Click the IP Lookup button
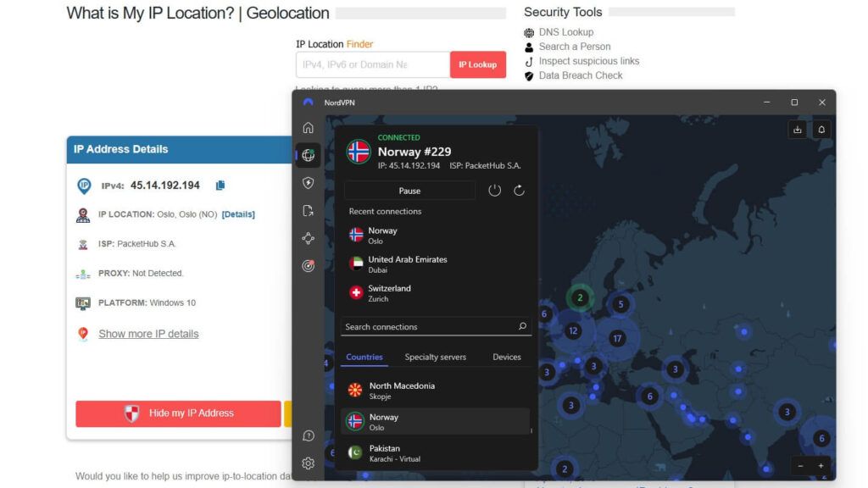Viewport: 868px width, 488px height. click(x=478, y=64)
